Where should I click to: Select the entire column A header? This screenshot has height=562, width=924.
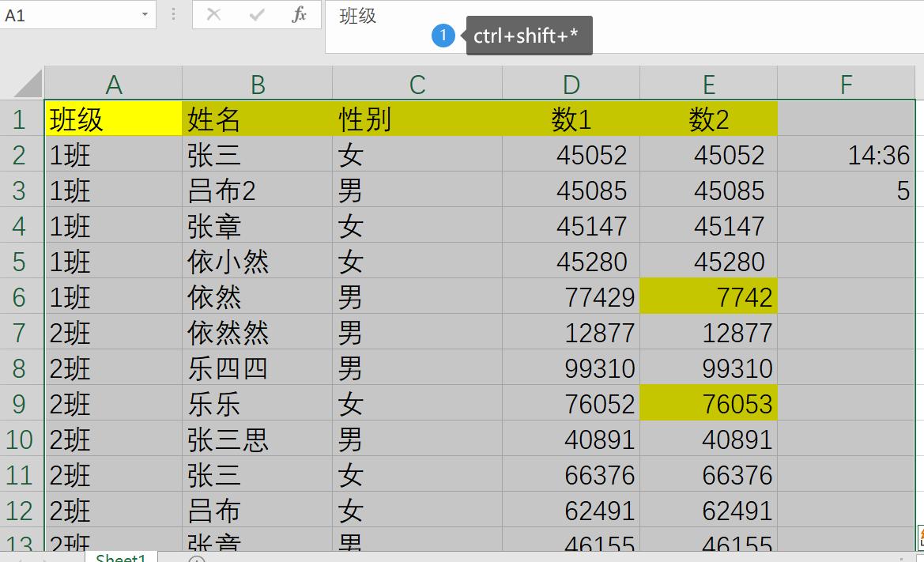(114, 81)
